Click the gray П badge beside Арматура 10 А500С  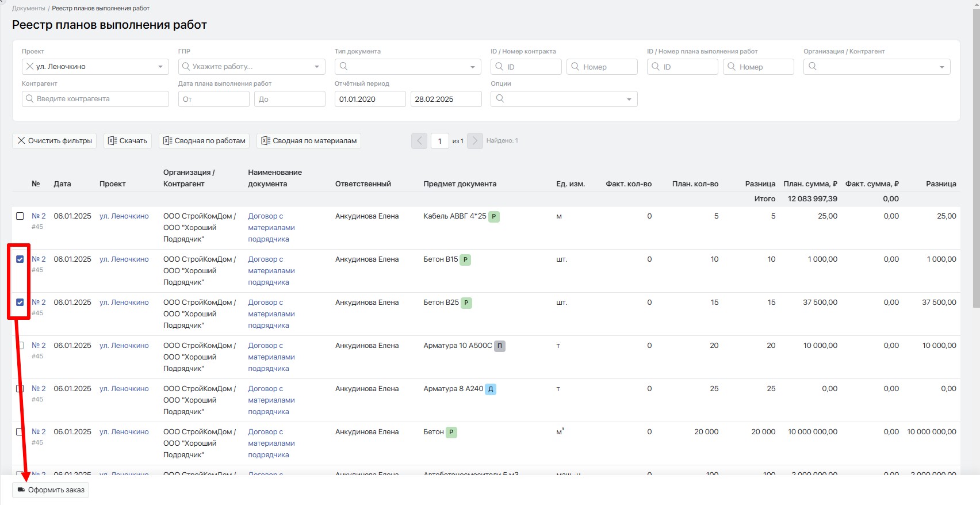click(x=500, y=346)
